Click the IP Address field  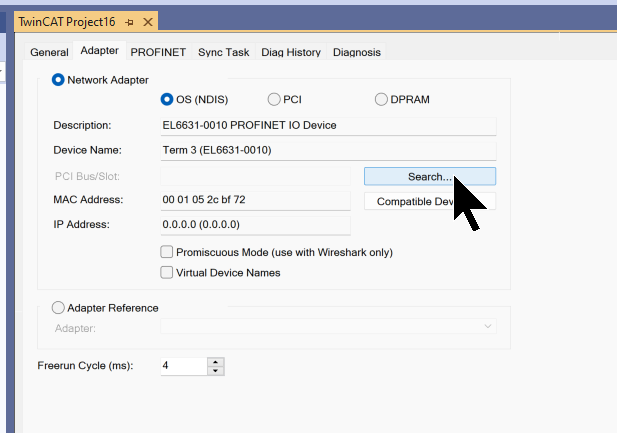pos(255,225)
